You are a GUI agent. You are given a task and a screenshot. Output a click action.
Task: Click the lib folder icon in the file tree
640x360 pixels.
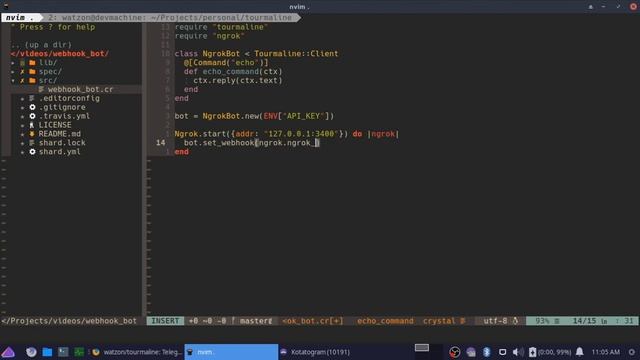click(32, 63)
